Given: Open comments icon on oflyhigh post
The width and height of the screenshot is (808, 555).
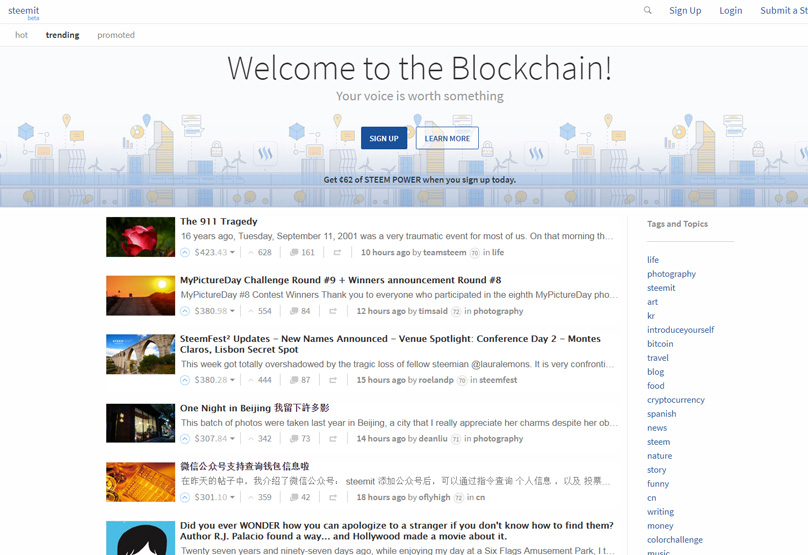Looking at the screenshot, I should point(294,498).
